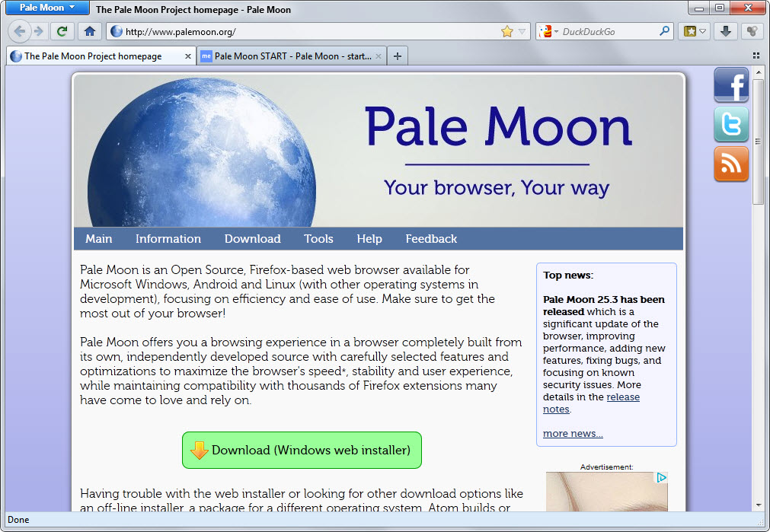Click the window title text
Viewport: 770px width, 532px height.
[x=193, y=9]
